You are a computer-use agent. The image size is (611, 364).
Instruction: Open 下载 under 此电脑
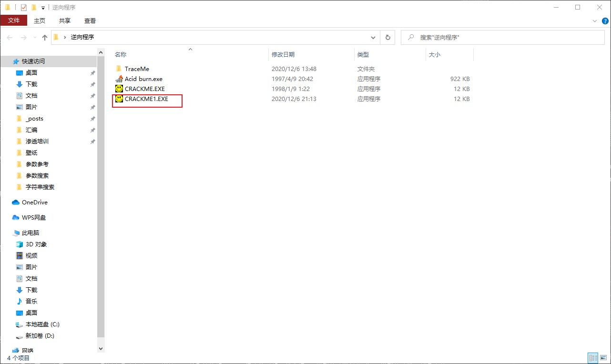click(x=31, y=290)
